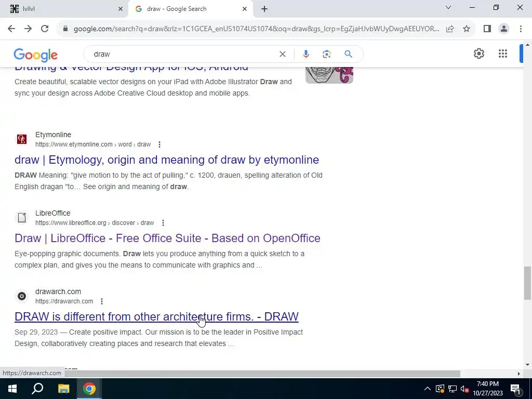Screen dimensions: 532x399
Task: Submit search with magnifier icon
Action: tap(348, 54)
